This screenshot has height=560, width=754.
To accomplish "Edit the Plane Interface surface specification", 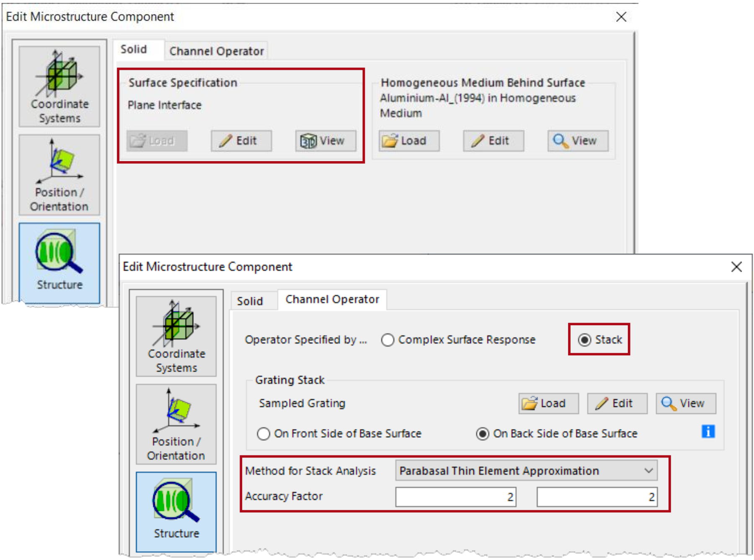I will pyautogui.click(x=241, y=141).
